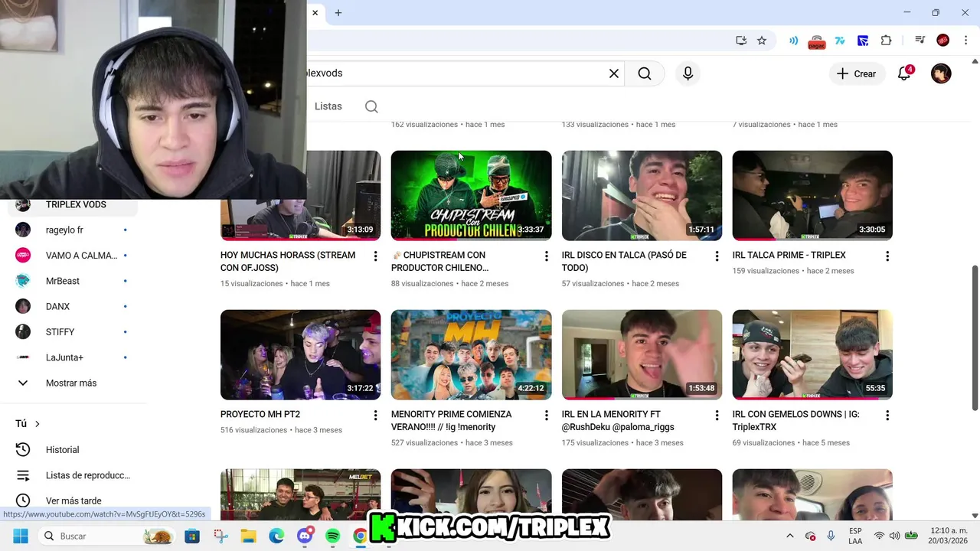This screenshot has width=980, height=551.
Task: Expand subscriptions with Mostrar más
Action: [71, 383]
